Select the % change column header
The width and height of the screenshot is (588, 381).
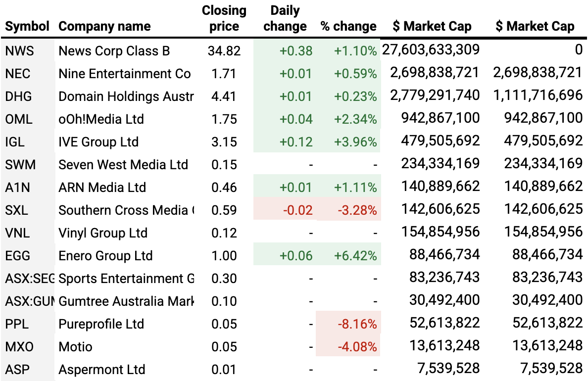(348, 26)
